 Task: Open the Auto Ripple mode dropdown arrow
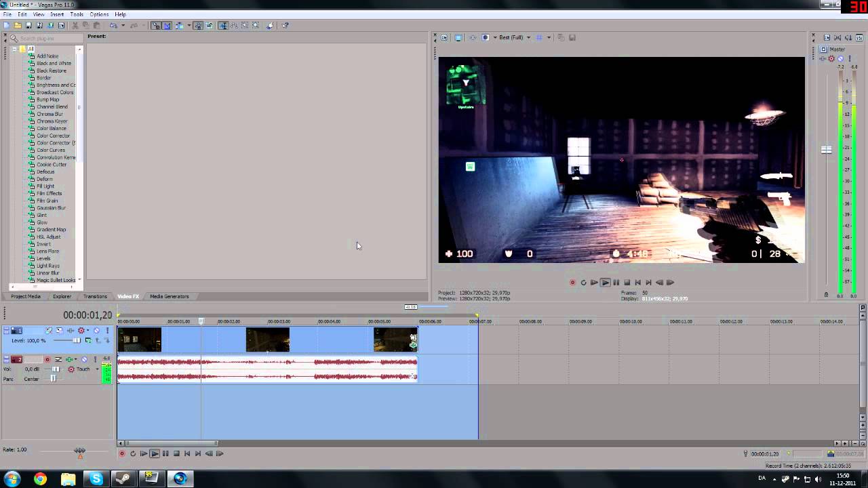pos(189,26)
